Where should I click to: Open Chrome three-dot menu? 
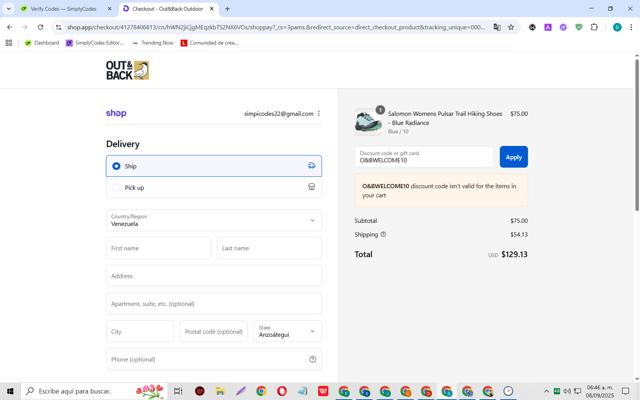(x=631, y=27)
